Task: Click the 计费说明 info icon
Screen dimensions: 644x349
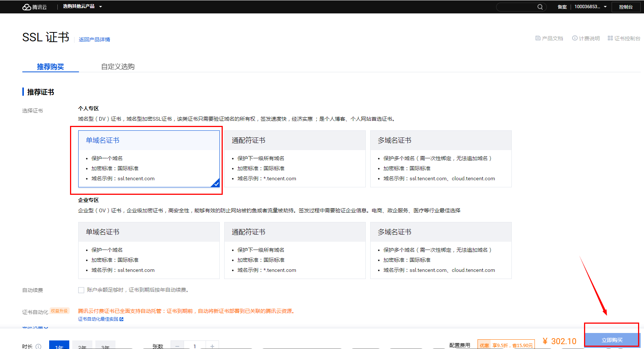Action: coord(575,38)
